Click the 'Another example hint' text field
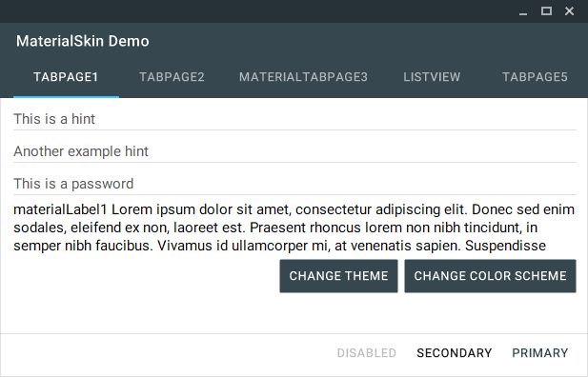Screen dimensions: 588x377 (294, 151)
